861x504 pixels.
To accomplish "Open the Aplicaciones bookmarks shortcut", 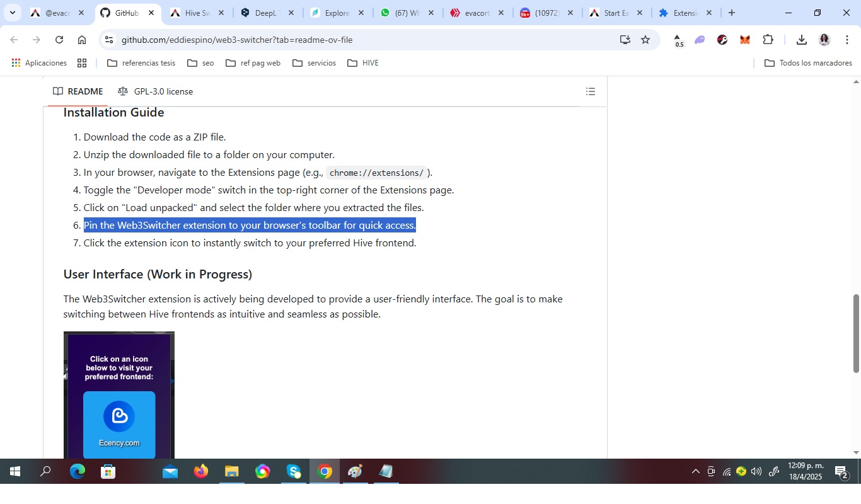I will pyautogui.click(x=39, y=63).
